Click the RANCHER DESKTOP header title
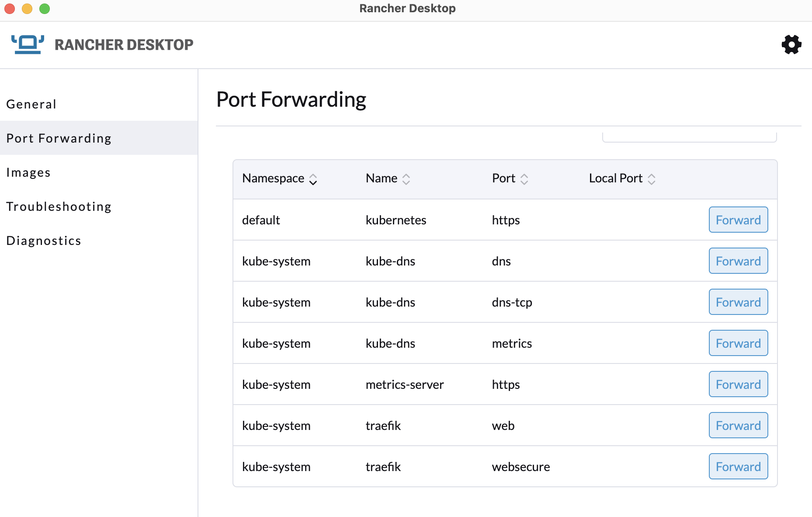The width and height of the screenshot is (812, 517). (124, 45)
